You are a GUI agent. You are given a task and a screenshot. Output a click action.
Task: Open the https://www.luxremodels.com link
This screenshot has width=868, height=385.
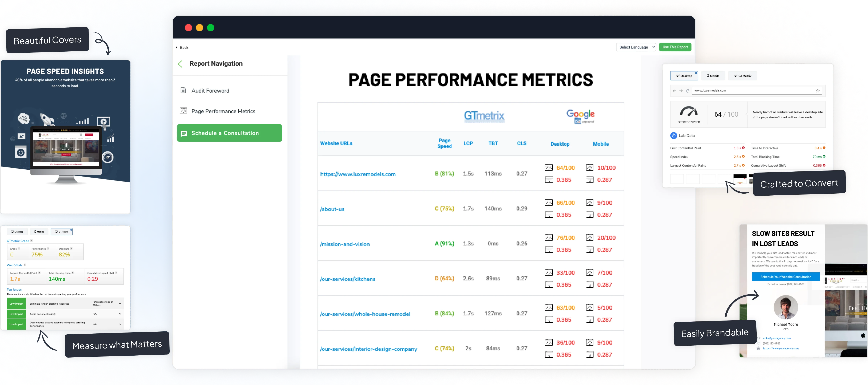(x=358, y=174)
